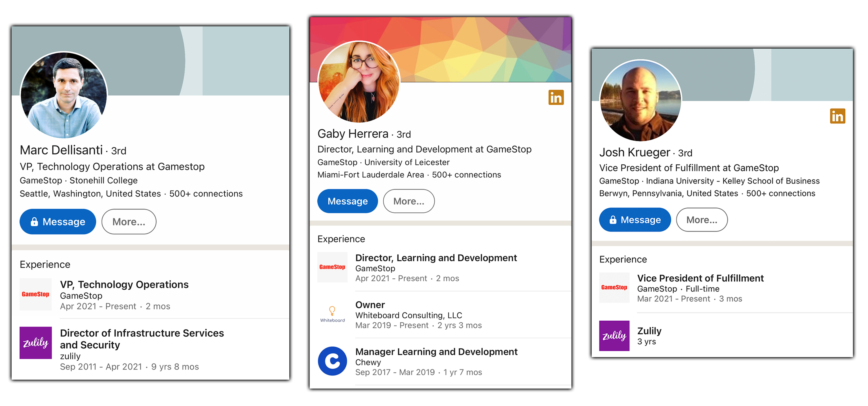Viewport: 868px width, 406px height.
Task: Message Josh Krueger
Action: pos(635,220)
